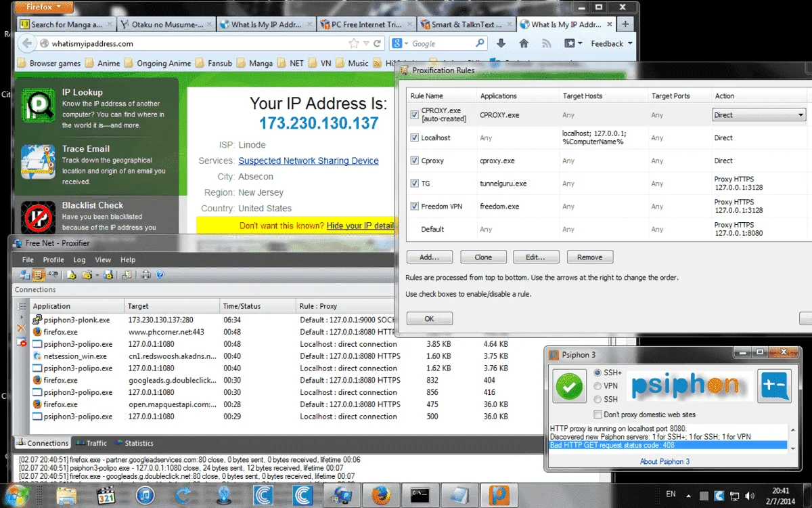The width and height of the screenshot is (812, 508).
Task: Click the Psiphon plus-minus server icon
Action: point(775,387)
